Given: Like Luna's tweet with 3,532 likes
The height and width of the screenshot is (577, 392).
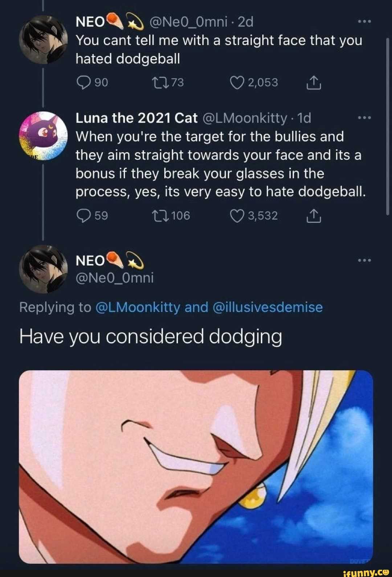Looking at the screenshot, I should point(237,216).
